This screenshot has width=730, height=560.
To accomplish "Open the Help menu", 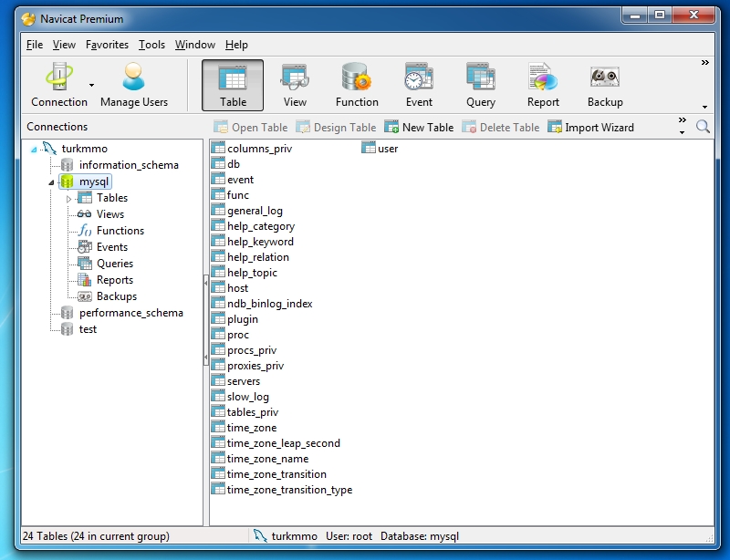I will pyautogui.click(x=236, y=45).
